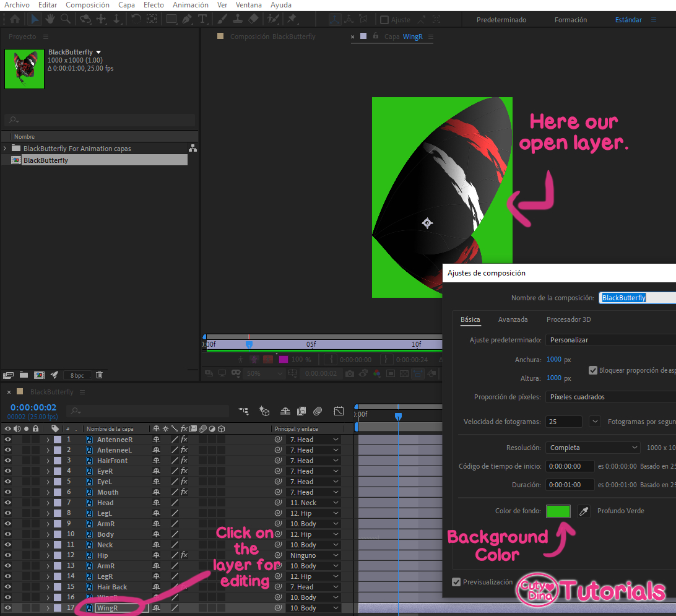676x616 pixels.
Task: Open the Graph Editor in timeline
Action: 339,410
